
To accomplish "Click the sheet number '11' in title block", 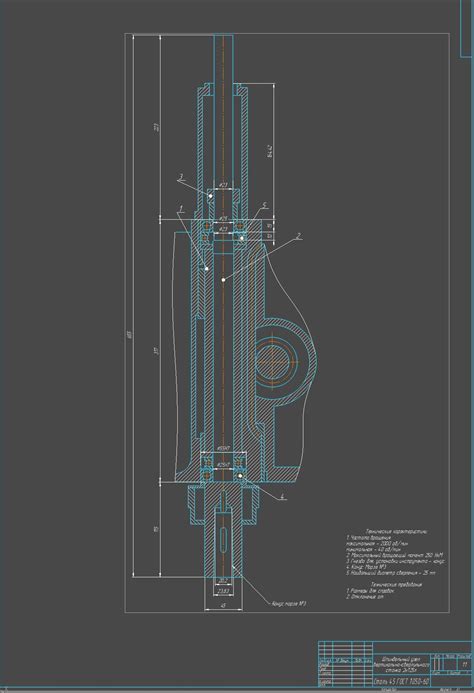I will (464, 664).
